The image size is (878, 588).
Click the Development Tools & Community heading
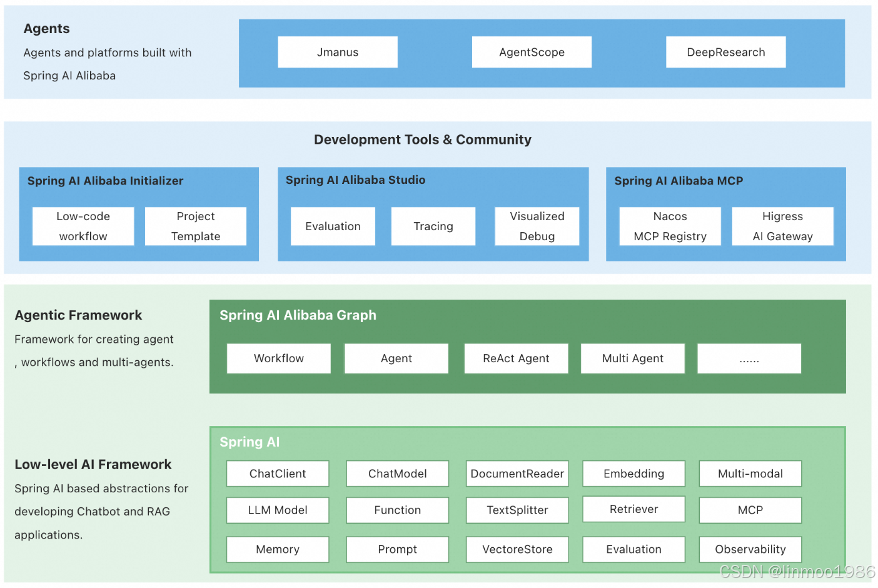423,139
